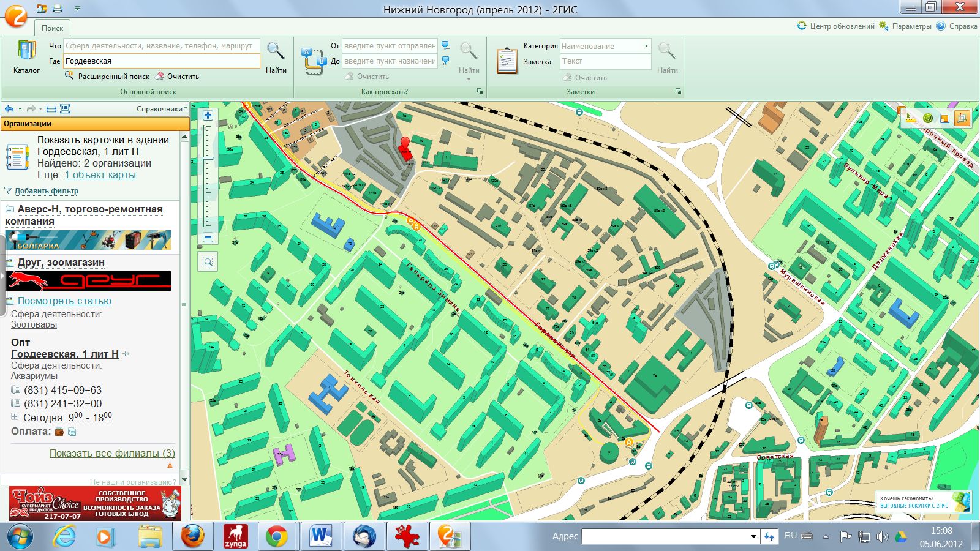980x551 pixels.
Task: Open the Посмотреть статью link
Action: [x=64, y=301]
